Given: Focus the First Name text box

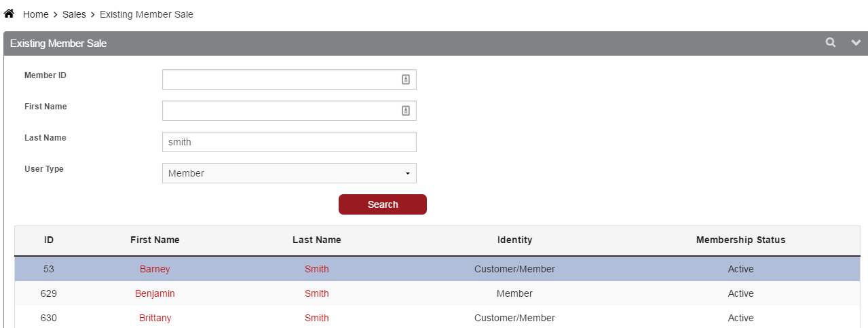Looking at the screenshot, I should click(x=278, y=111).
